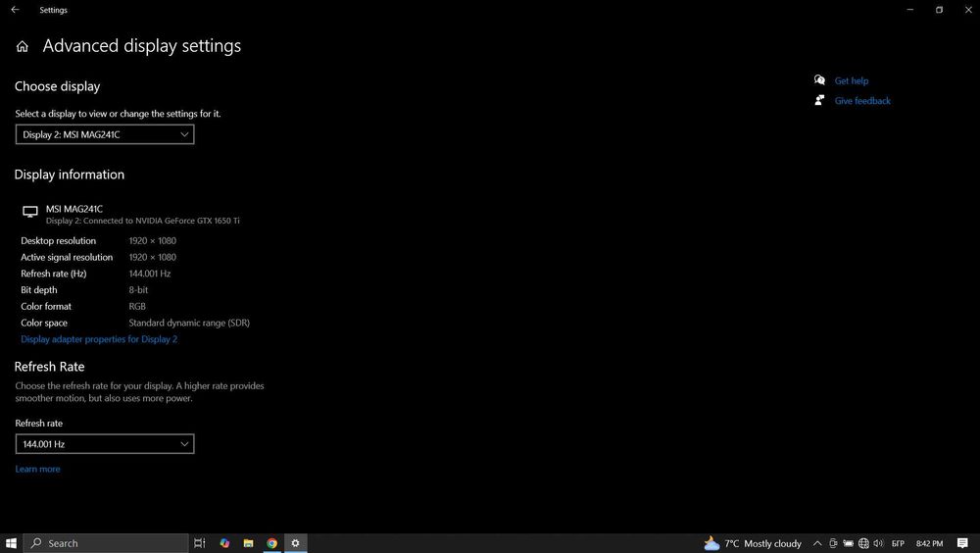Open network settings via the globe icon
980x553 pixels.
click(863, 543)
